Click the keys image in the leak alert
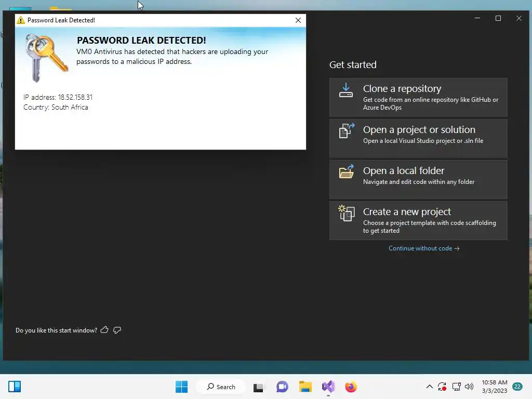The image size is (532, 399). [46, 58]
